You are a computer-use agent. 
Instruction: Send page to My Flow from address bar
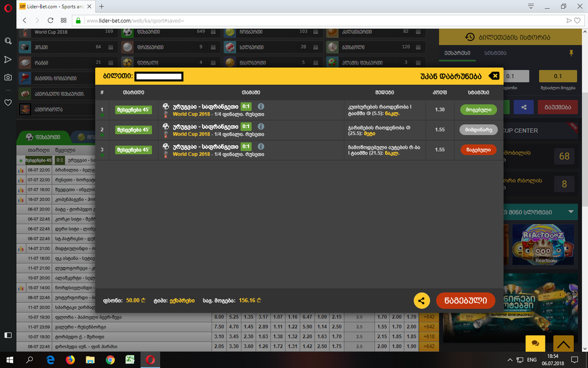point(569,21)
